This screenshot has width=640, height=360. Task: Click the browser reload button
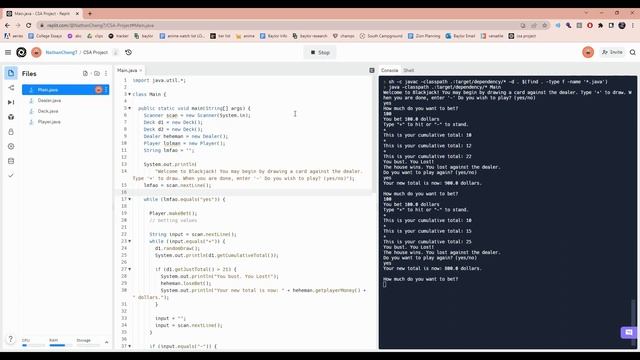click(x=29, y=25)
